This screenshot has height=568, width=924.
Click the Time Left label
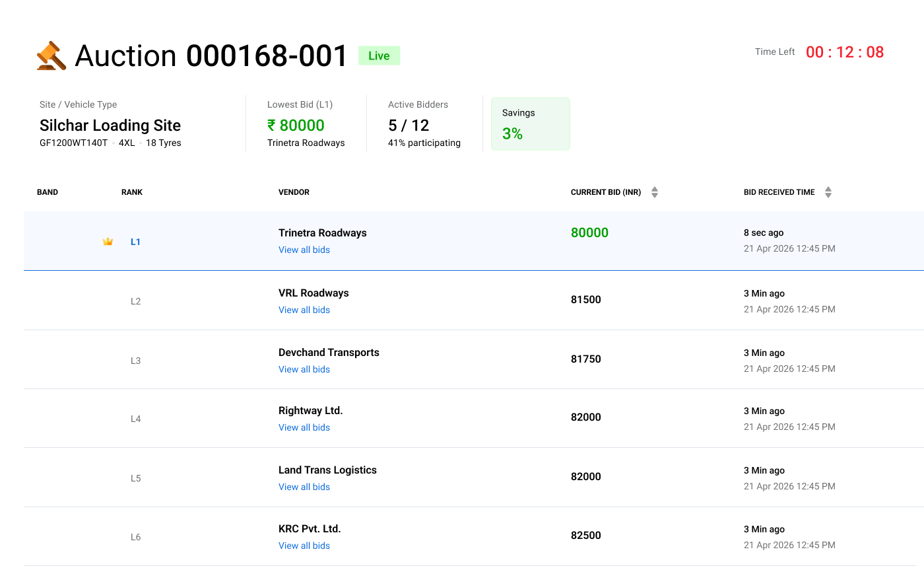coord(775,52)
